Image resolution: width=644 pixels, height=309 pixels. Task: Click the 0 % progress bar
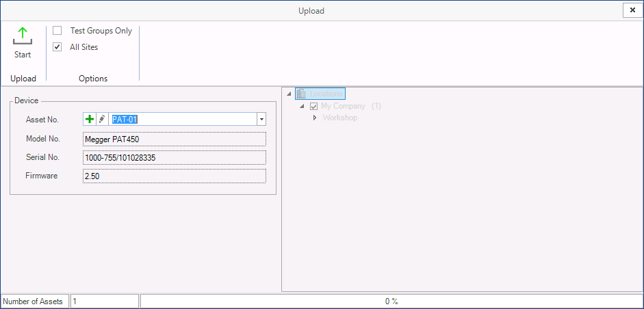click(391, 301)
